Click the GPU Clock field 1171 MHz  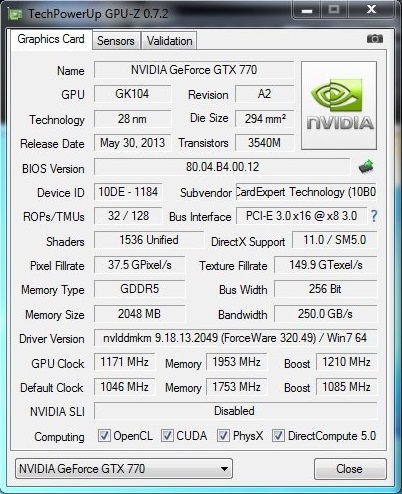[x=125, y=362]
